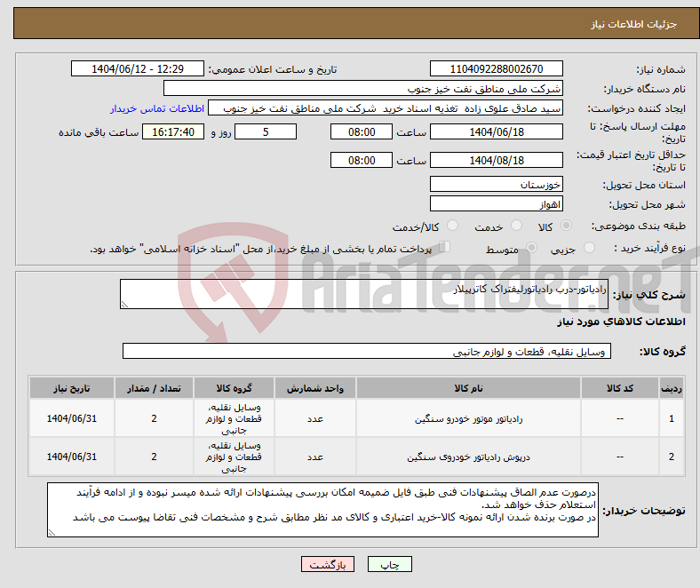Click unit cell عدد in row 1
This screenshot has height=588, width=700.
315,418
